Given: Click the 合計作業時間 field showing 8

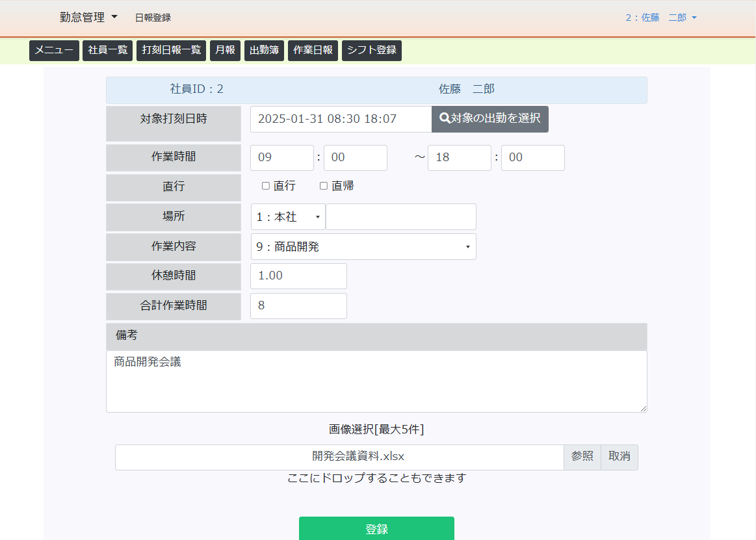Looking at the screenshot, I should pyautogui.click(x=298, y=306).
